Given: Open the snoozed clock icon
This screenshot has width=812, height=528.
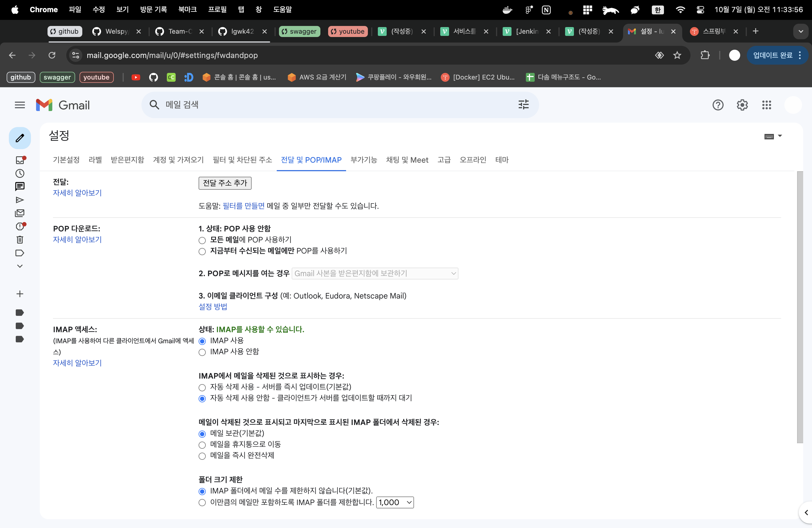Looking at the screenshot, I should pyautogui.click(x=20, y=173).
